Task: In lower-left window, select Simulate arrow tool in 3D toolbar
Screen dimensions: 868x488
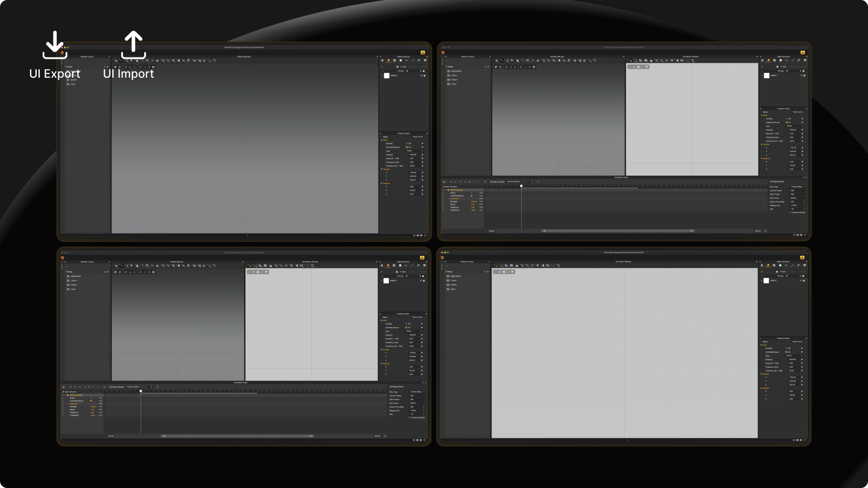Action: 116,265
